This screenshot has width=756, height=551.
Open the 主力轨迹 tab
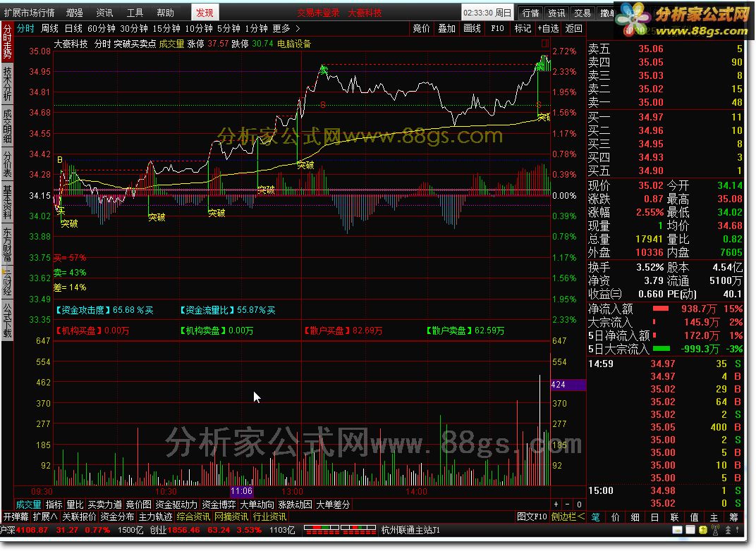click(x=155, y=516)
